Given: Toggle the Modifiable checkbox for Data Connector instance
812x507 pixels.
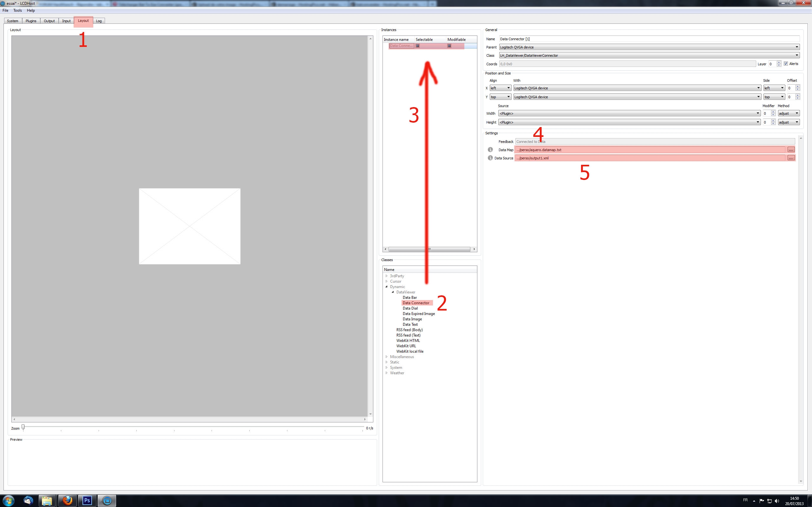Looking at the screenshot, I should [x=449, y=46].
